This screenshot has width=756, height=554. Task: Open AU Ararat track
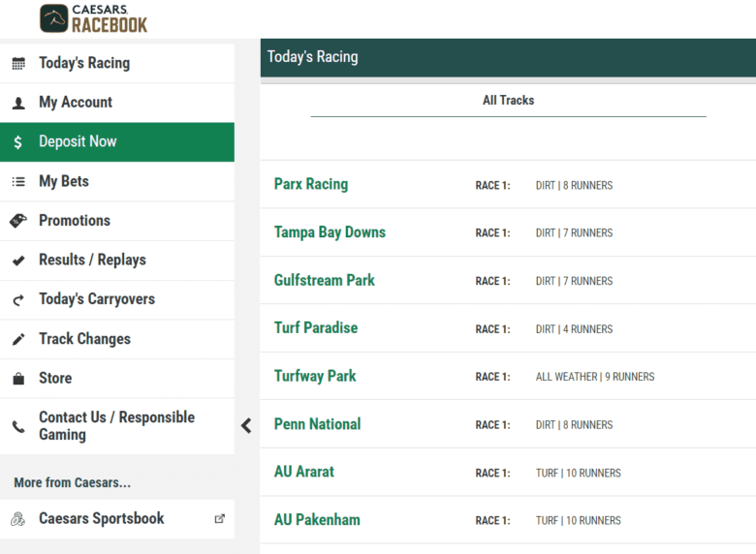pos(303,472)
